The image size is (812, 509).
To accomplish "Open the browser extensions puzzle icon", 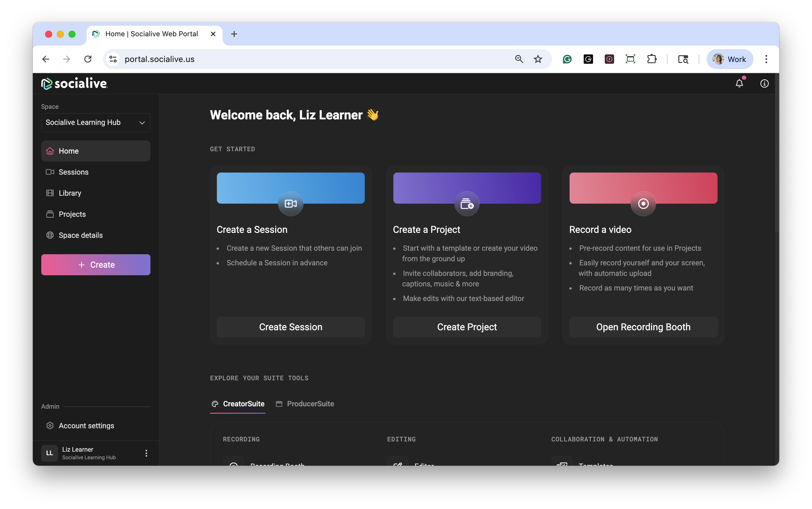I will point(652,59).
